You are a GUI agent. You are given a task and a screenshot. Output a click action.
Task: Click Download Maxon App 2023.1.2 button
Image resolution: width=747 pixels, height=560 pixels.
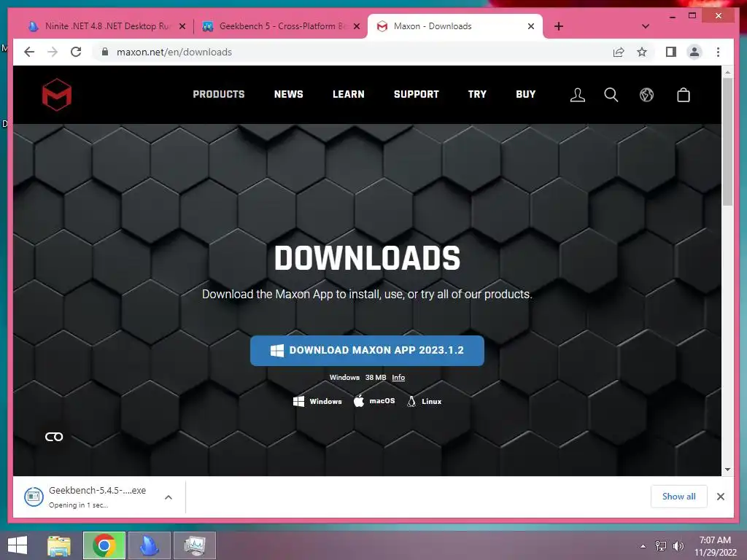368,351
